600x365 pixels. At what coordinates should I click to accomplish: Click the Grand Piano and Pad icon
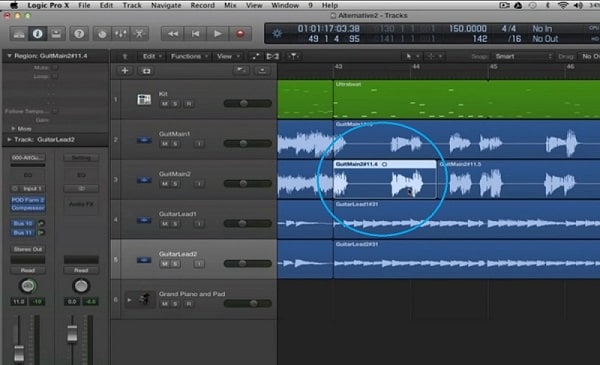[x=144, y=298]
